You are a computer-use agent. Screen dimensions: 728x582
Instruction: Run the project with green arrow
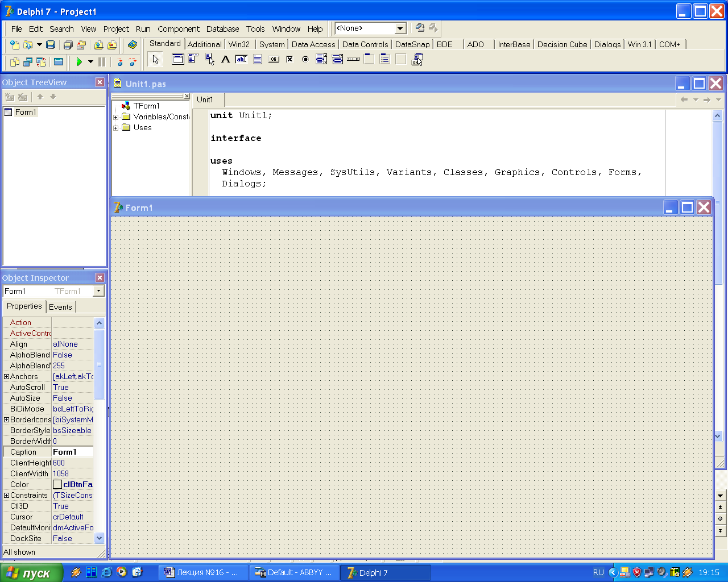(79, 61)
